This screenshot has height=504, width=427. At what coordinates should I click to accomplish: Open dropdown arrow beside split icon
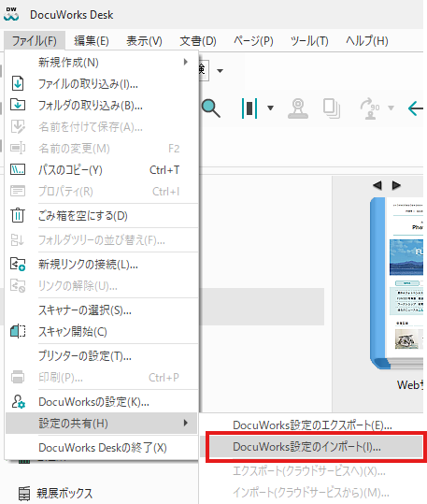271,108
